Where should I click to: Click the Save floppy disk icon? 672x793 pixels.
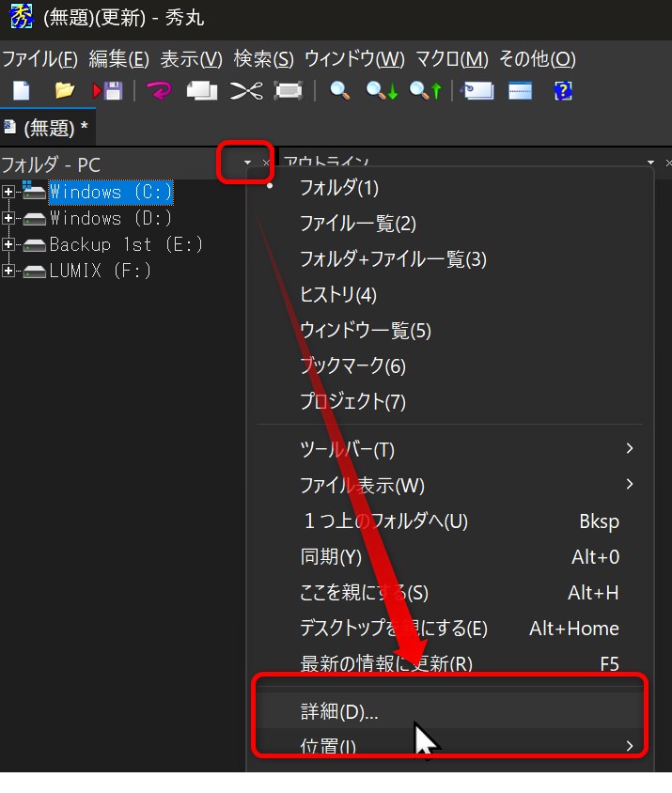[107, 91]
